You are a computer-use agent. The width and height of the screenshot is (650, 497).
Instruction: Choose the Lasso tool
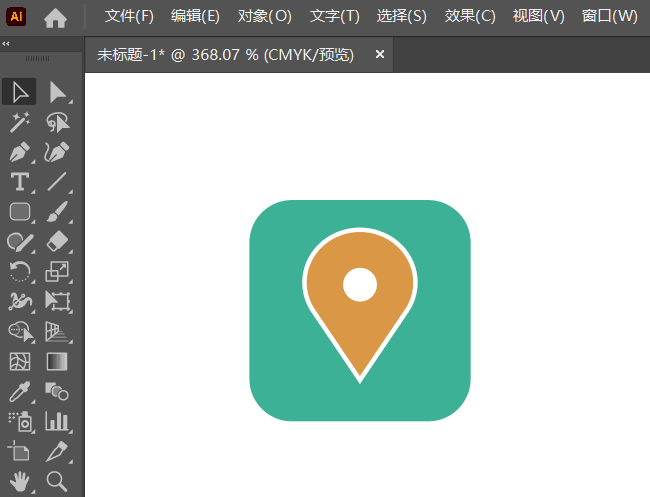point(57,122)
